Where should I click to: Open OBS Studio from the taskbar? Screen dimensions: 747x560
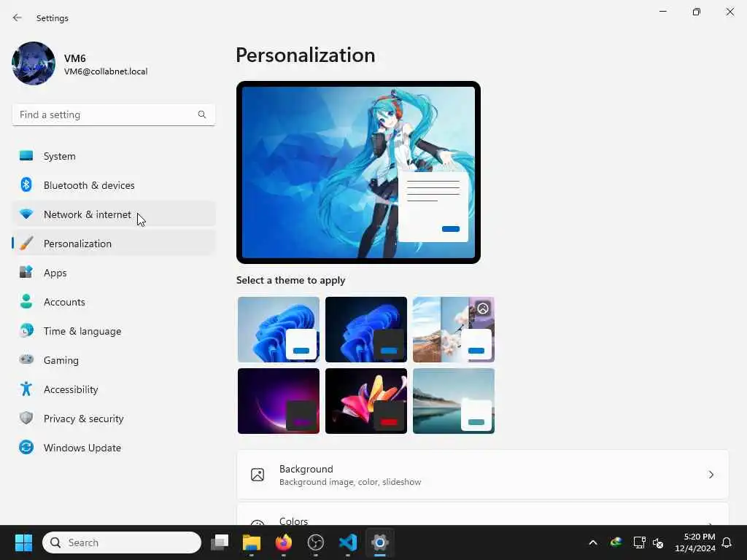point(316,542)
